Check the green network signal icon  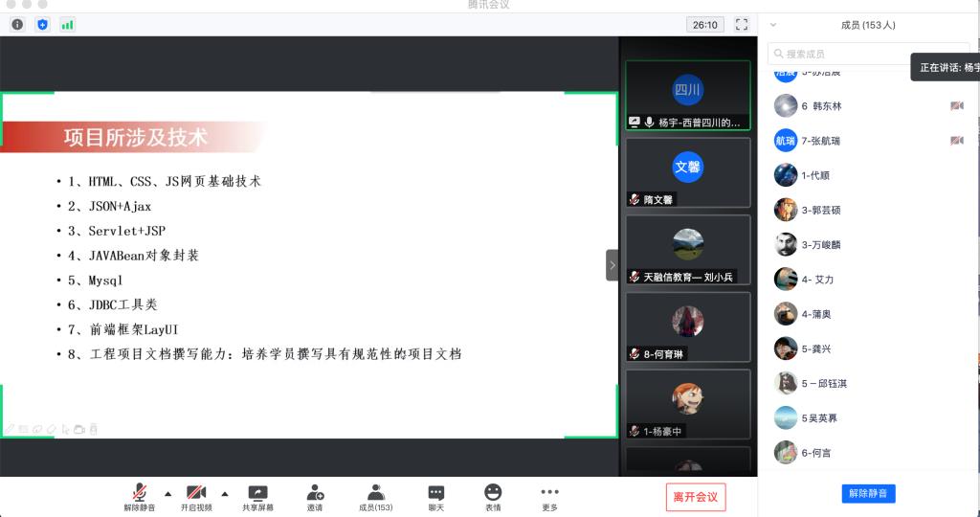point(67,24)
